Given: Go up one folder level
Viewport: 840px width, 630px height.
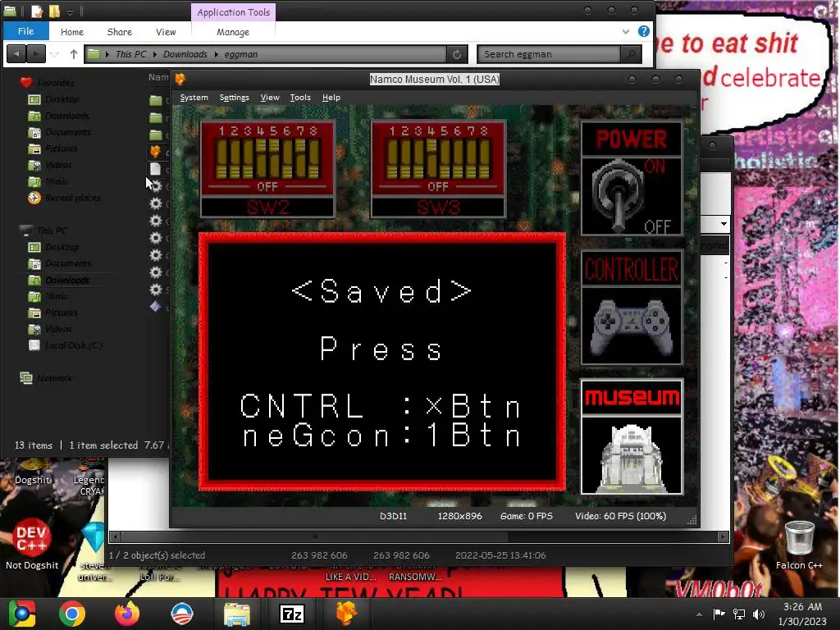Looking at the screenshot, I should (x=73, y=54).
